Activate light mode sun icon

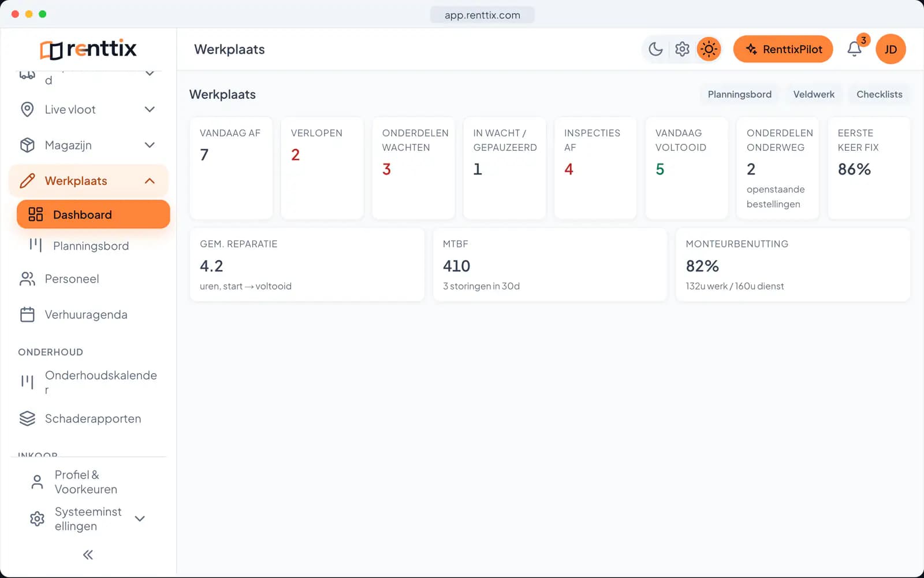(x=709, y=49)
